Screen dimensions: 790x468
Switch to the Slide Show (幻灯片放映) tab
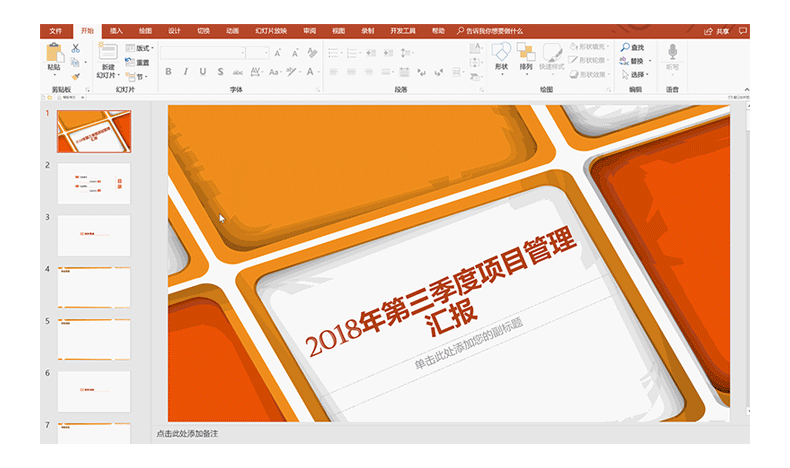click(x=271, y=31)
